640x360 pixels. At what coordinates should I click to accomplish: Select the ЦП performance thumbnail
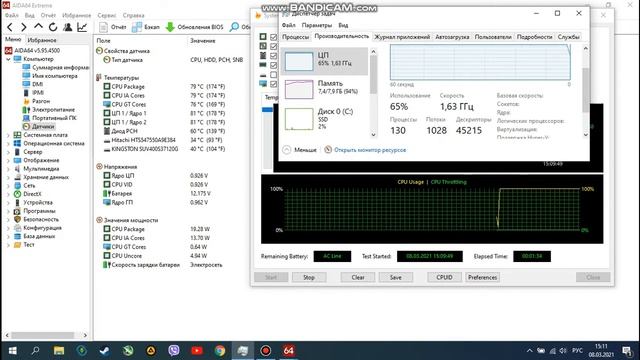324,61
